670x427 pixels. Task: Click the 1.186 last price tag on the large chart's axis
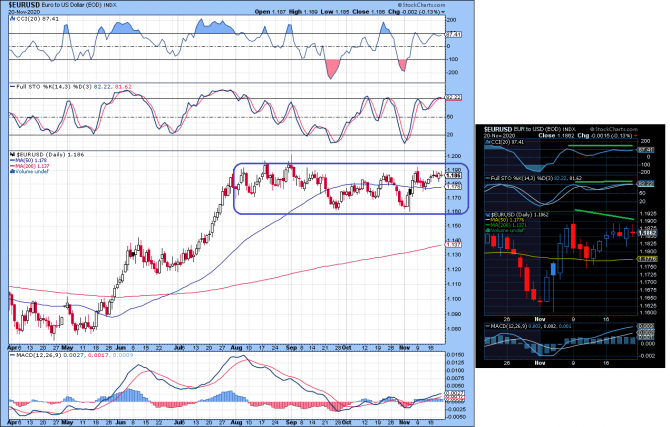[x=453, y=176]
